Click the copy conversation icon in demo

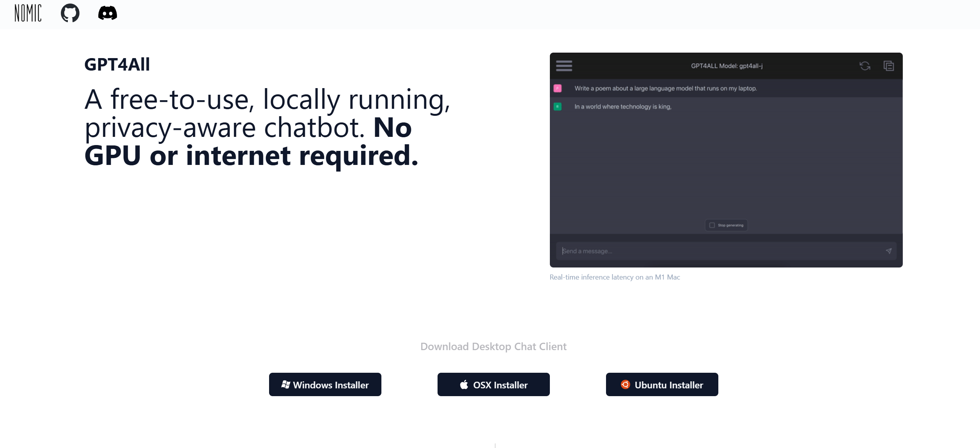click(x=889, y=66)
